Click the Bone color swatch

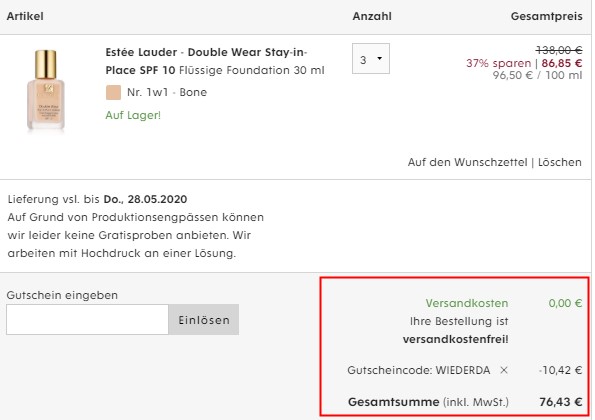click(113, 93)
